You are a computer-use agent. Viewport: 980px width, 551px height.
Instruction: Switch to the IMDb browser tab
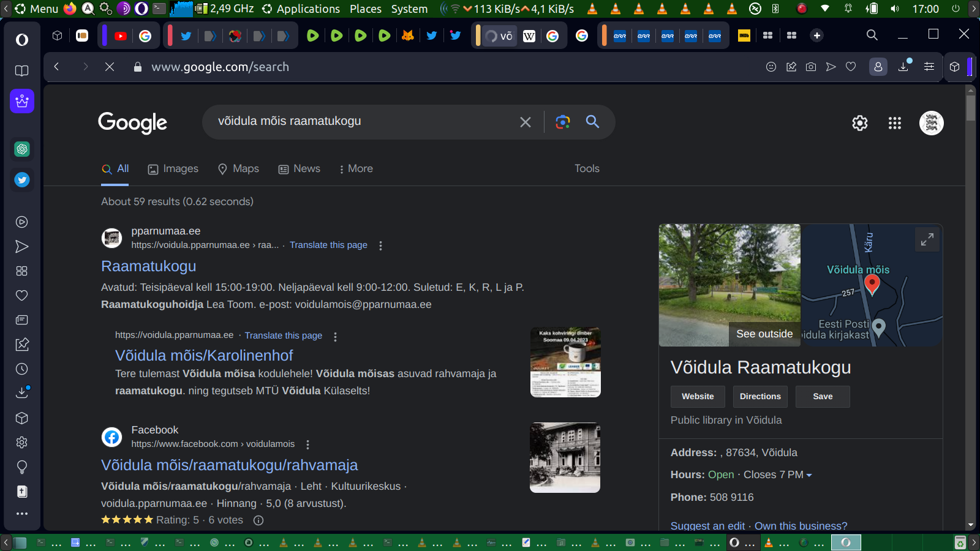[x=744, y=36]
